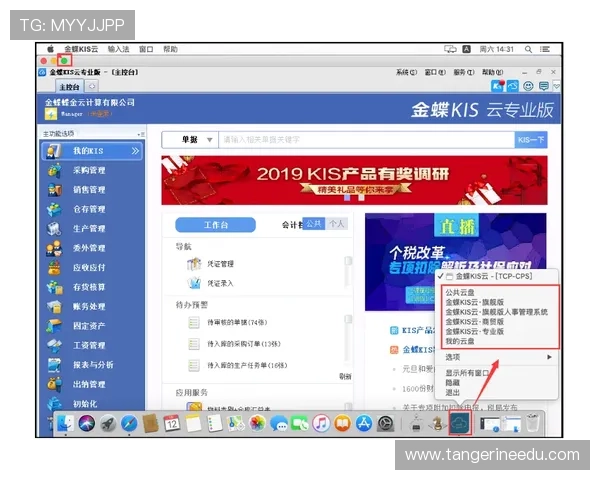Click the KIS notification icon with red badge
The image size is (600, 480).
[x=497, y=86]
